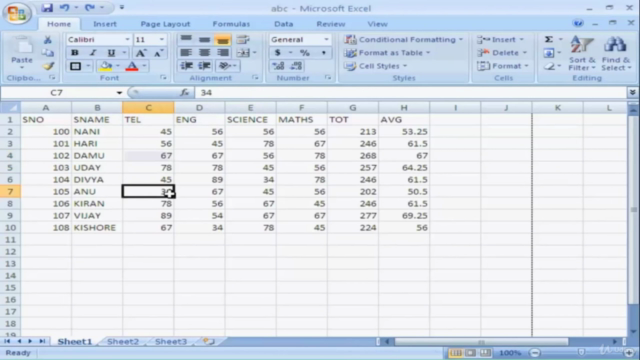Increase indent of cell
640x360 pixels.
(204, 66)
